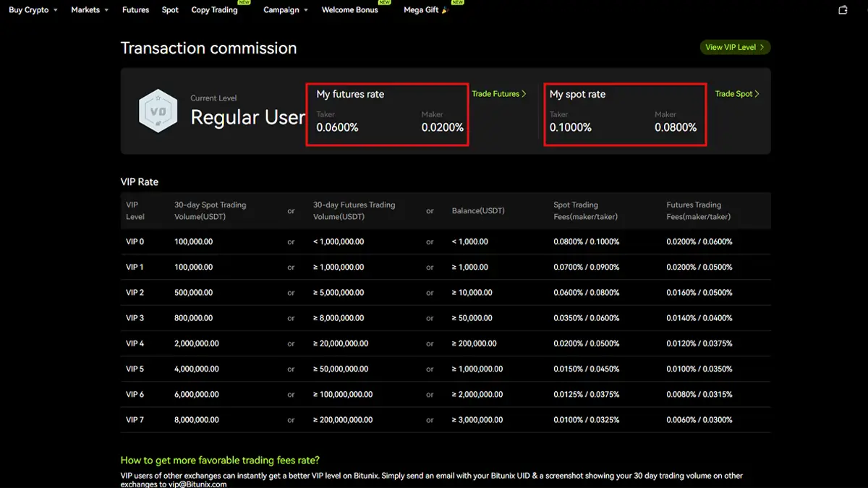Click VIP 5 balance ≥ 1,000,000.00
The height and width of the screenshot is (488, 868).
pyautogui.click(x=477, y=369)
